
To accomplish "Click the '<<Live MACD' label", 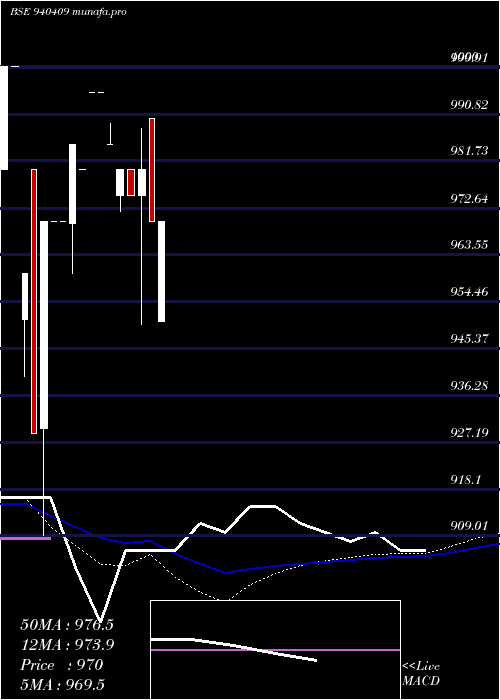I will (x=421, y=674).
